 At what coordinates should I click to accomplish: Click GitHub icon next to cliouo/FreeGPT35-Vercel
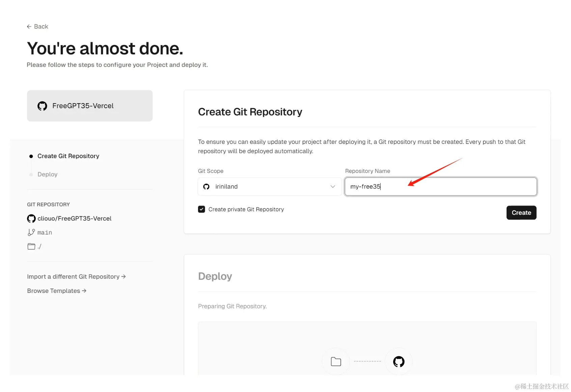31,219
